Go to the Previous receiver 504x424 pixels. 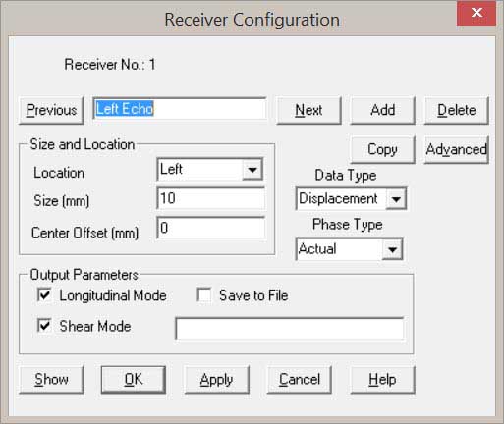point(51,110)
